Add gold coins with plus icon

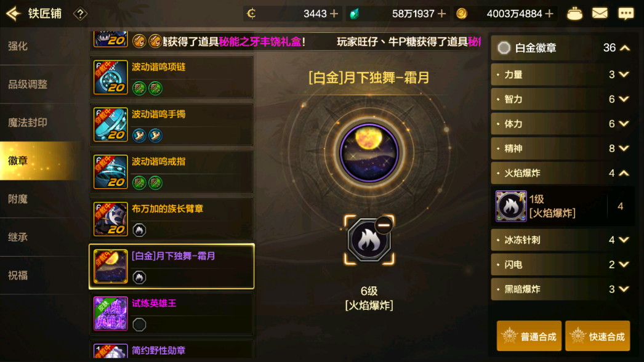(x=549, y=14)
